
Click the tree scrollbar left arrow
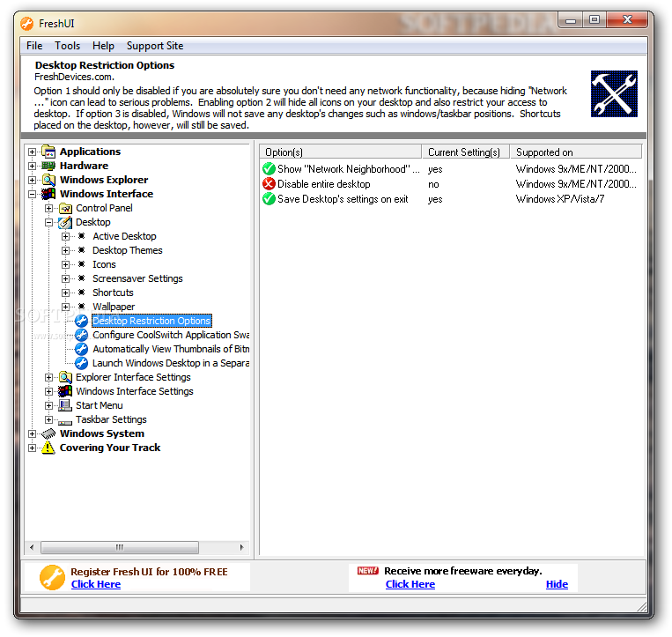click(x=32, y=547)
